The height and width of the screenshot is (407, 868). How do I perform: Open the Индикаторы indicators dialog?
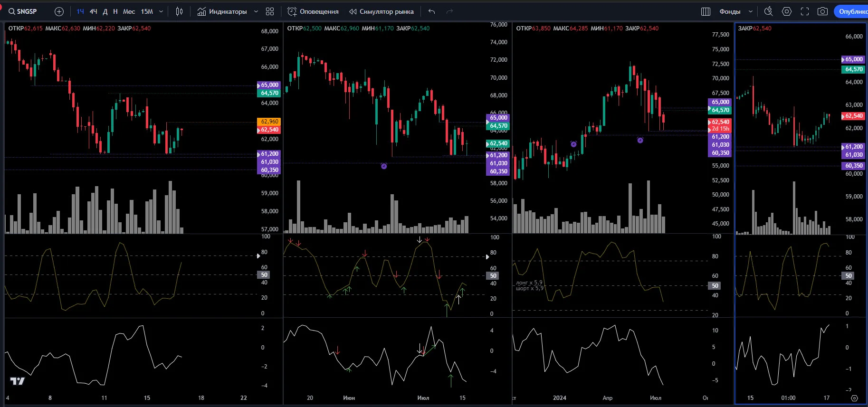222,11
